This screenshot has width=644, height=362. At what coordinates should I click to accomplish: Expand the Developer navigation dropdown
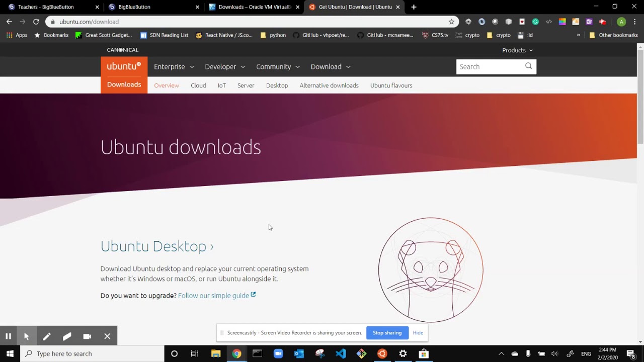(x=225, y=66)
